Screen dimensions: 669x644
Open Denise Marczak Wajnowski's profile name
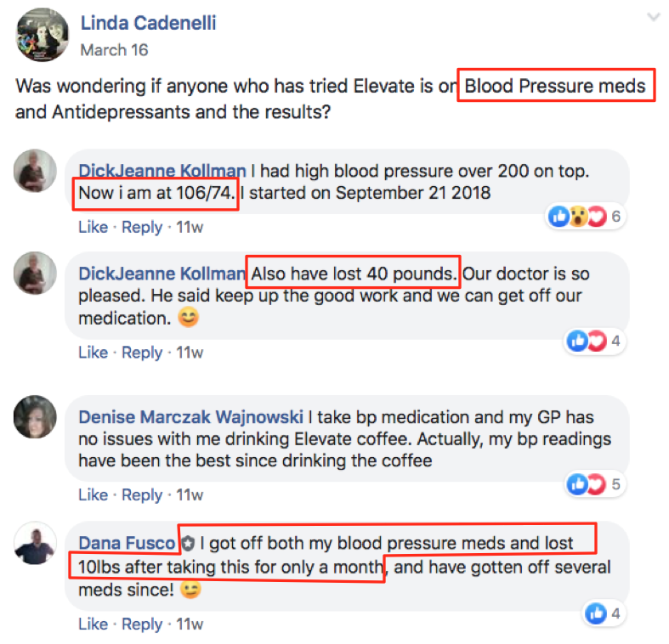pyautogui.click(x=190, y=417)
